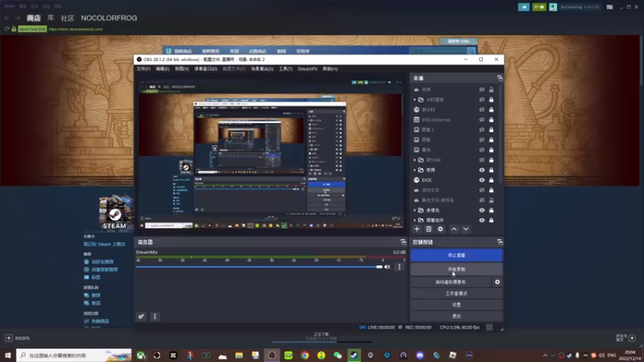Delete the selected source with trash icon
This screenshot has width=644, height=362.
pyautogui.click(x=428, y=229)
